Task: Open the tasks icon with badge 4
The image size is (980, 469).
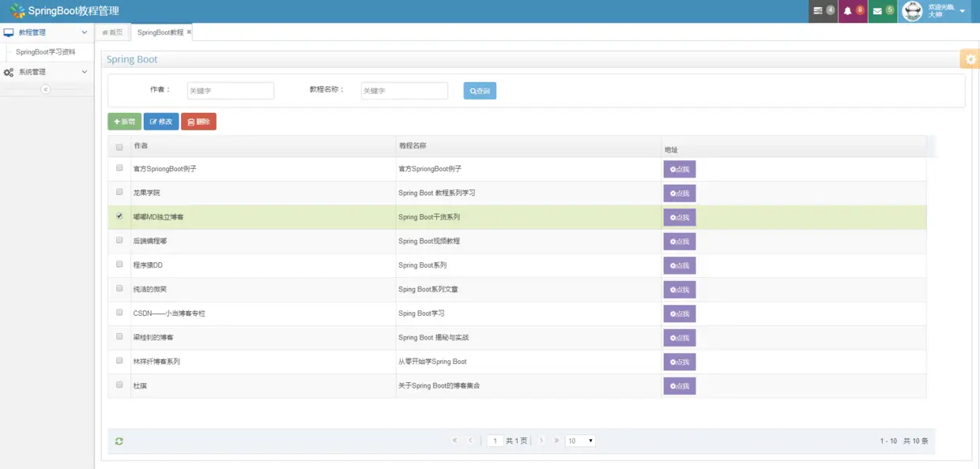Action: (x=824, y=11)
